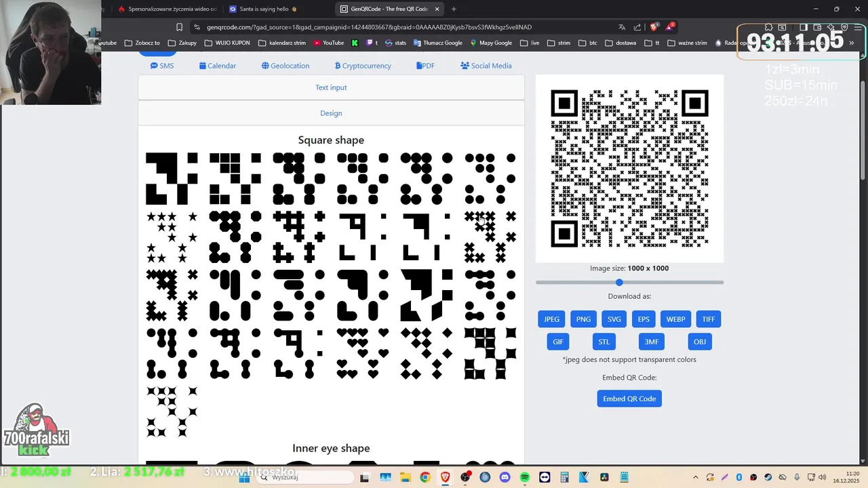Expand the bookmarks overflow chevron
The image size is (868, 488).
click(852, 43)
